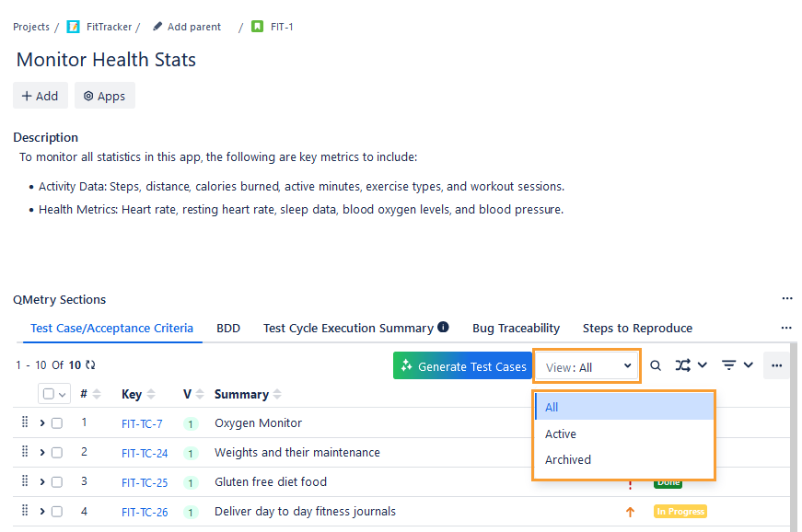
Task: Open the View dropdown and keep it visible
Action: coord(587,365)
